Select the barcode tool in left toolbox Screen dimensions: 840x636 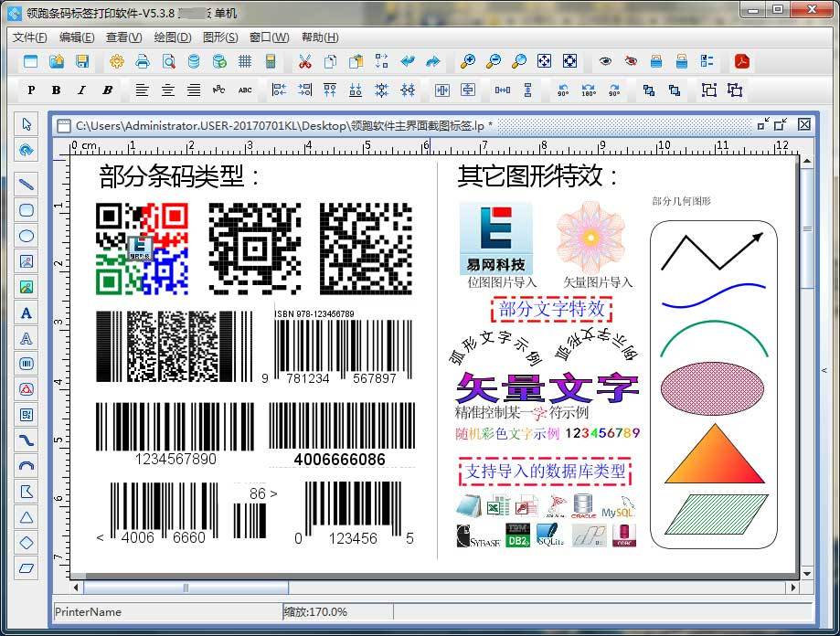click(x=27, y=364)
